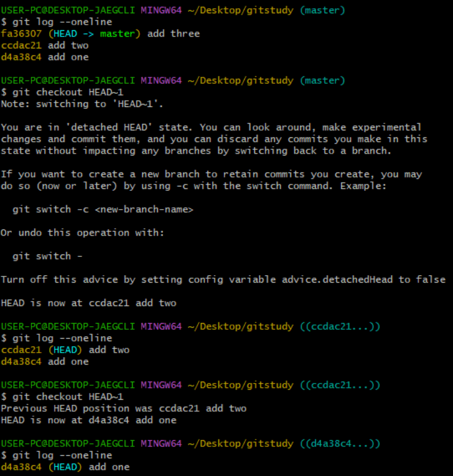Viewport: 453px width, 476px height.
Task: Click 'git log --oneline' under the d4a38c4 prompt
Action: tap(62, 455)
